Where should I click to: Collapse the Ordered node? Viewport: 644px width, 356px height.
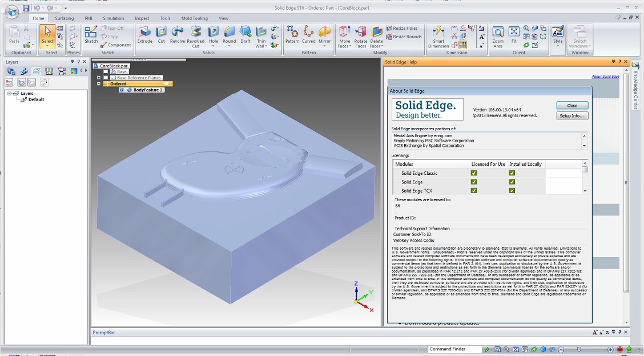(x=99, y=83)
